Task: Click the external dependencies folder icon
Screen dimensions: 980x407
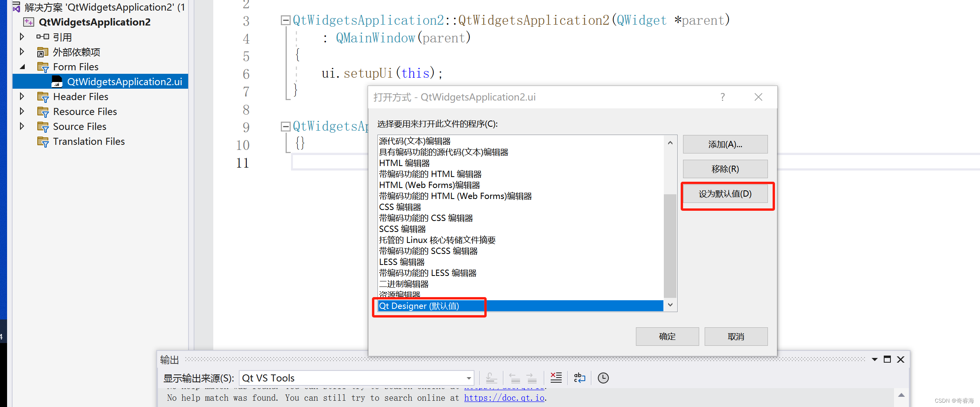Action: [x=42, y=52]
